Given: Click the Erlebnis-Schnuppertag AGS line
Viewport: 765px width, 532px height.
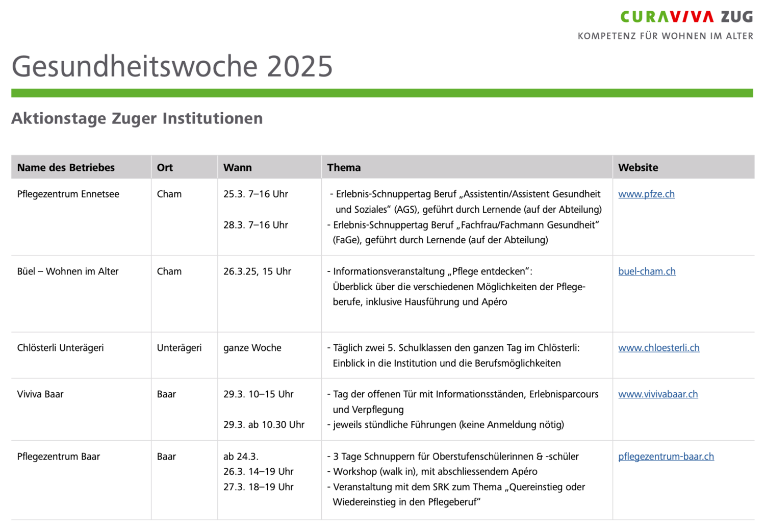Looking at the screenshot, I should coord(465,194).
